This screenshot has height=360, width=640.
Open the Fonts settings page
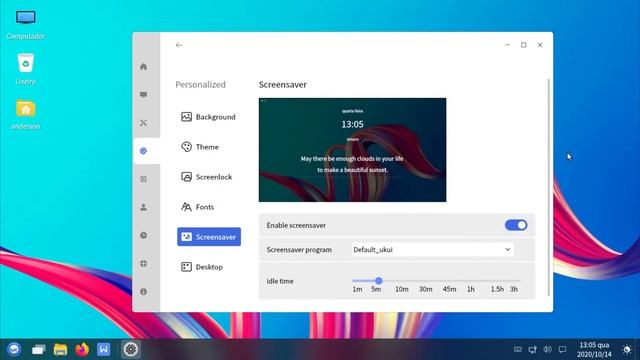[209, 207]
